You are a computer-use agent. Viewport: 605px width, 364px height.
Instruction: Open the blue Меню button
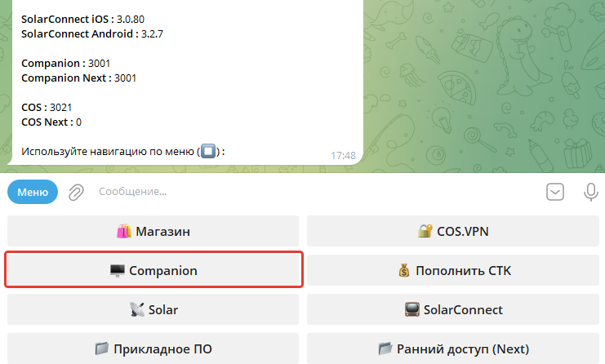[x=33, y=192]
